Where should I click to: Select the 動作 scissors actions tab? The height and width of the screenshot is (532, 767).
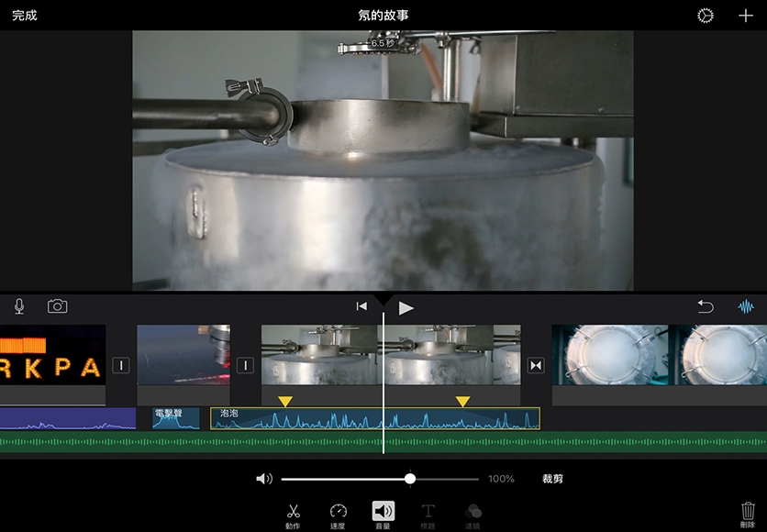point(293,515)
